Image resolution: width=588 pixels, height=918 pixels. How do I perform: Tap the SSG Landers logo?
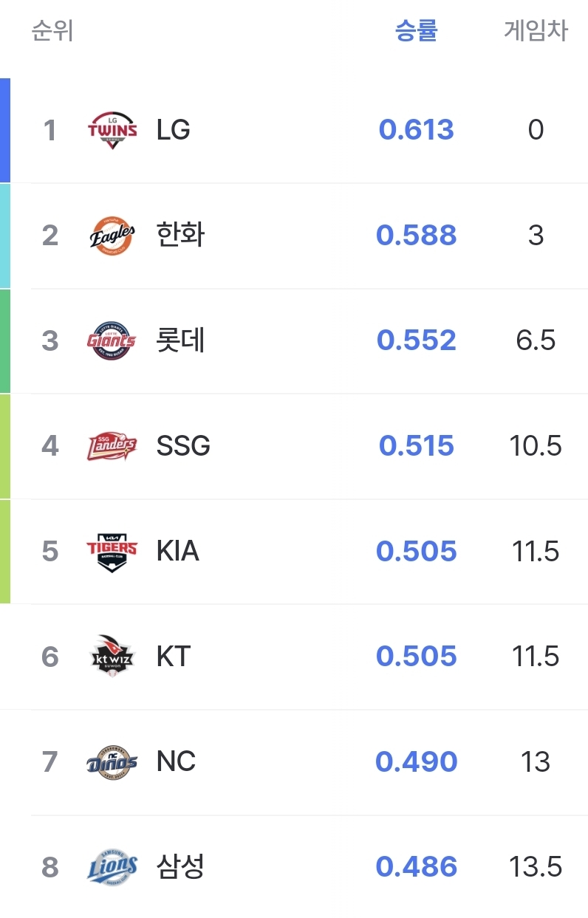coord(112,446)
